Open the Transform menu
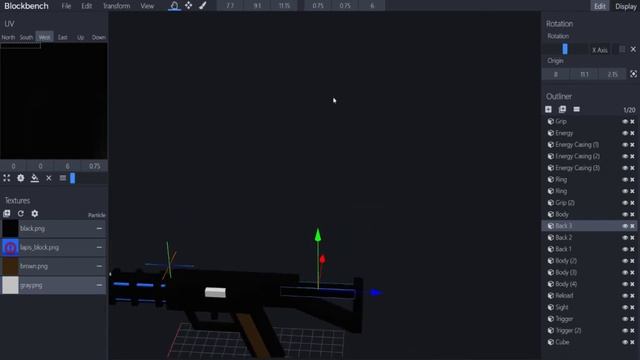 [116, 6]
